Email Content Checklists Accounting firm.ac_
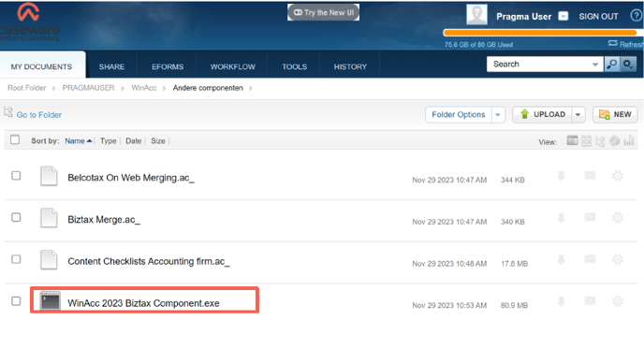The width and height of the screenshot is (644, 349). pos(590,259)
